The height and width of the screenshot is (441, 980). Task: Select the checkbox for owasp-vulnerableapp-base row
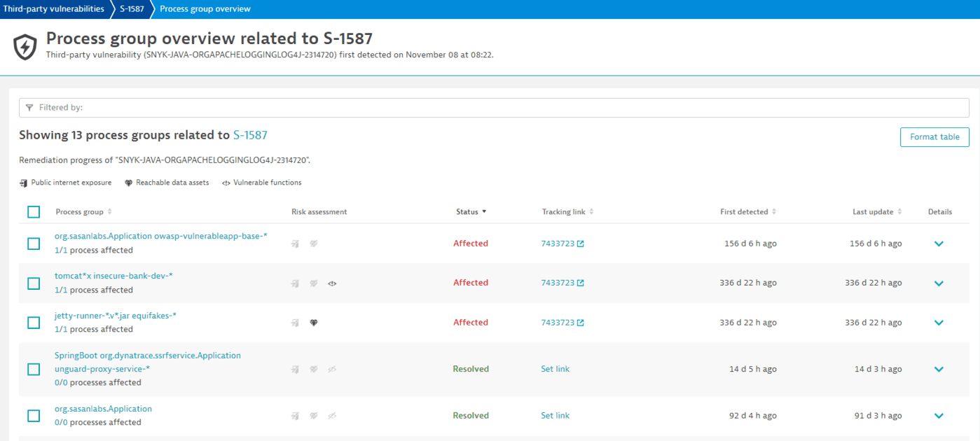[x=33, y=243]
